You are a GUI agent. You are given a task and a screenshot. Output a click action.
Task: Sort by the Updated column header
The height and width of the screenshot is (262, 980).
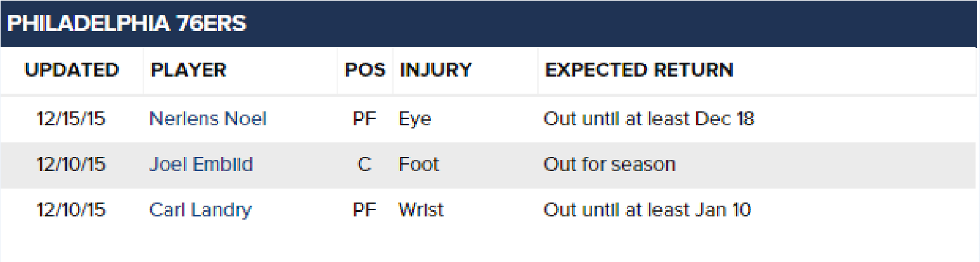tap(72, 70)
